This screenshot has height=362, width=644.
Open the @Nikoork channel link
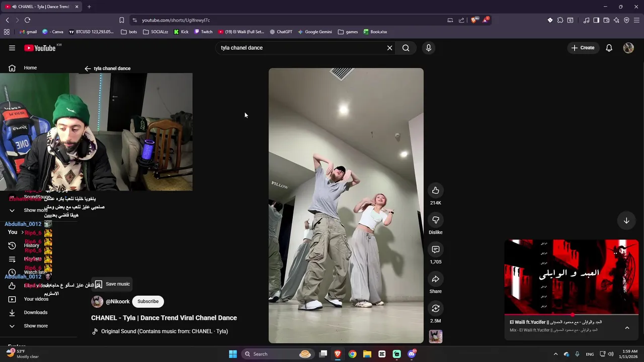click(118, 302)
